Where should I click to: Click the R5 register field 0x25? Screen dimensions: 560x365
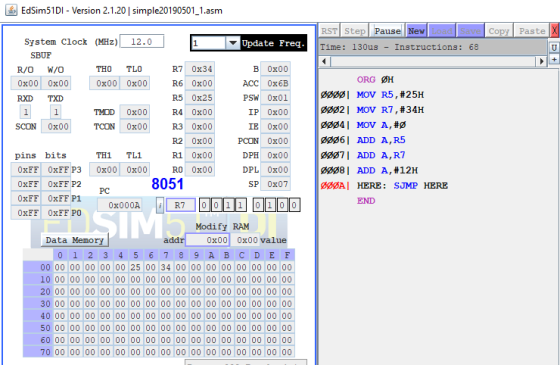coord(200,98)
